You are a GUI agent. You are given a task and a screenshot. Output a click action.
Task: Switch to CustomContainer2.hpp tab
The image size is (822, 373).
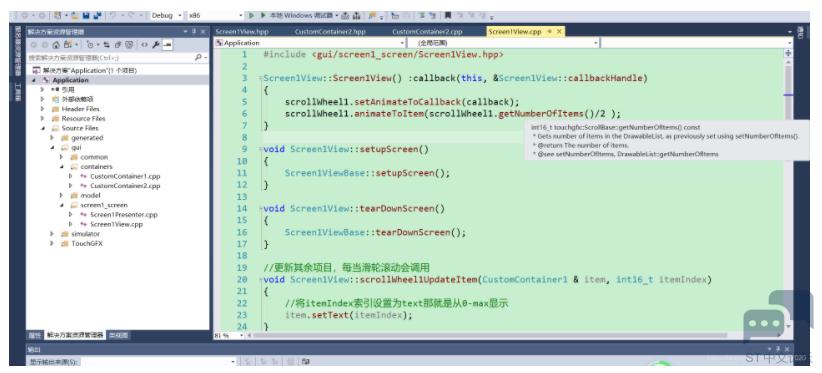(330, 32)
